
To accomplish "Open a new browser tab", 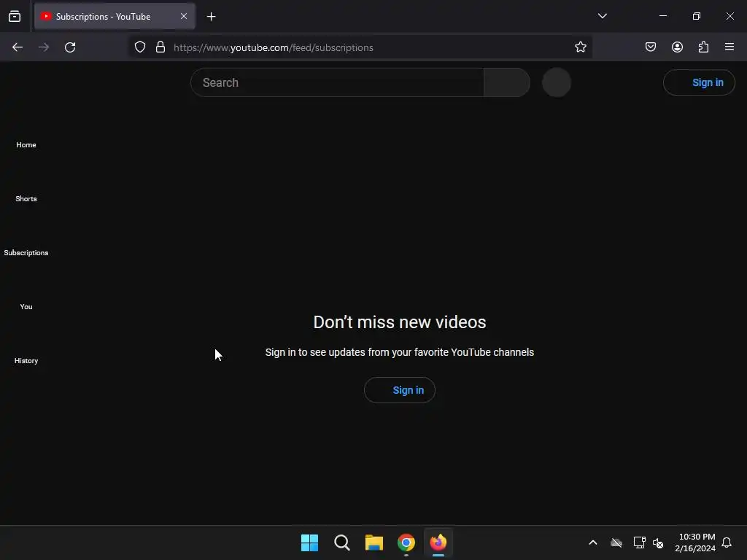I will (212, 17).
